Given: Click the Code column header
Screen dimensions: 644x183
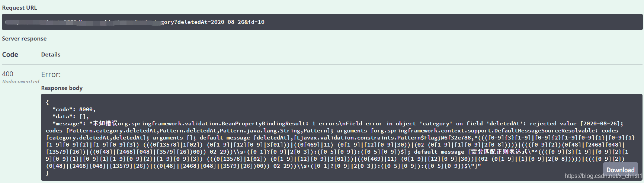Looking at the screenshot, I should coord(10,55).
